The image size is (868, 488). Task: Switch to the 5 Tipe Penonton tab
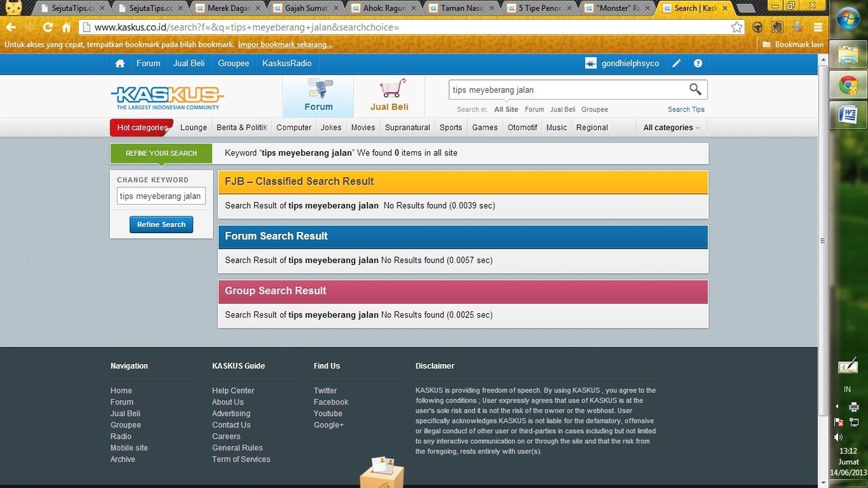pyautogui.click(x=534, y=8)
